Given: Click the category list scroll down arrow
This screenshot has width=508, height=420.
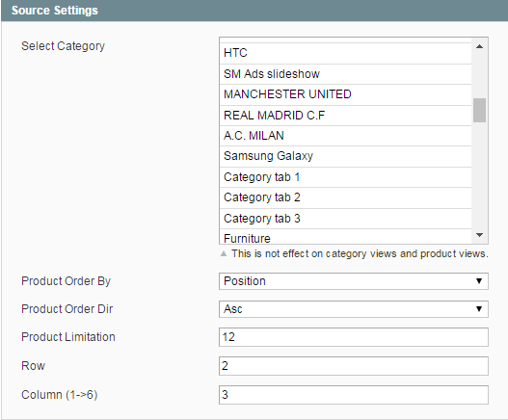Looking at the screenshot, I should [x=479, y=235].
